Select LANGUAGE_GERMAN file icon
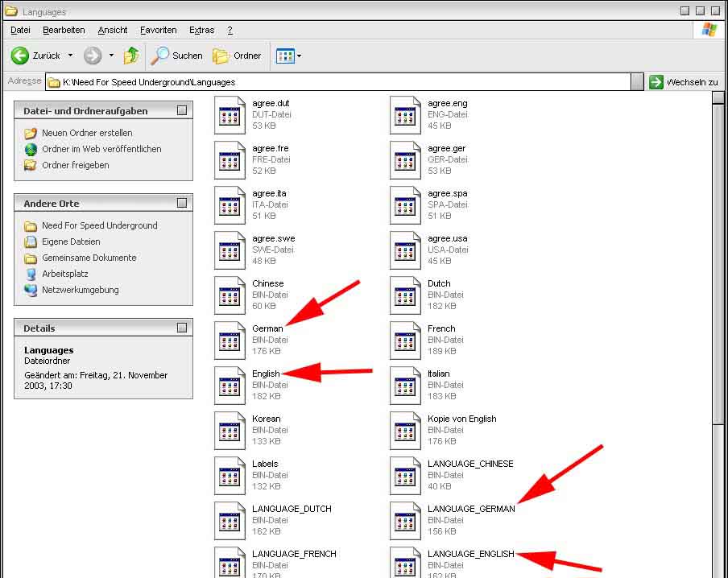 (405, 520)
